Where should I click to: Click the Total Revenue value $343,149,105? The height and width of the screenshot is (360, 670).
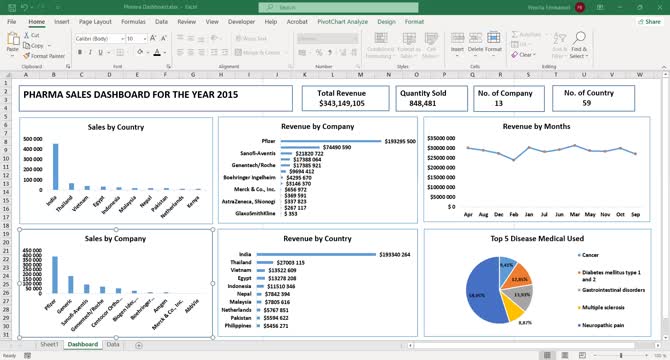342,103
